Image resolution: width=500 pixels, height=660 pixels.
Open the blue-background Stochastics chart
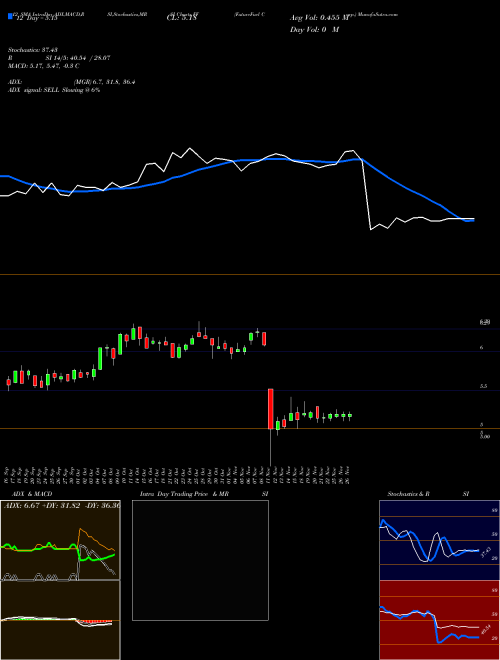[x=439, y=540]
